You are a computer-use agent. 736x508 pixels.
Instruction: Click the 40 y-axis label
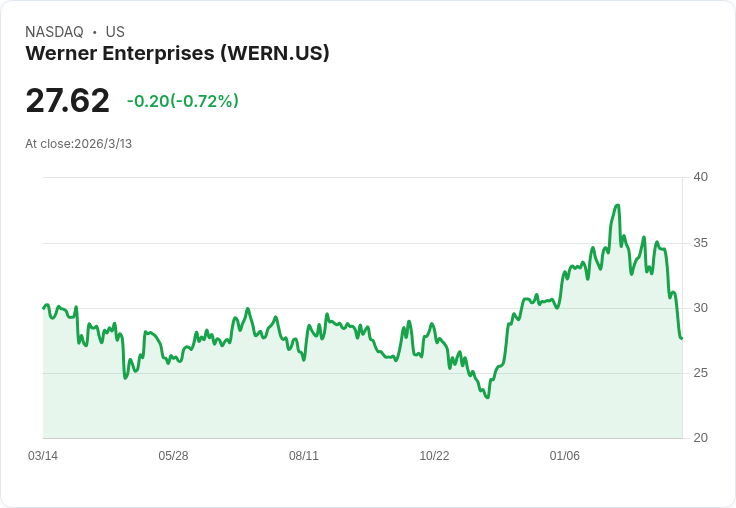pyautogui.click(x=700, y=177)
